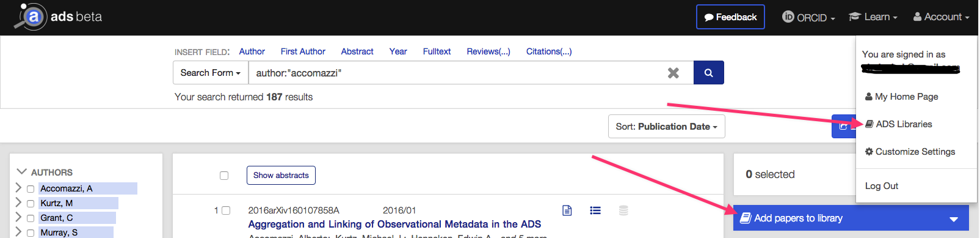Expand the Murray, S author facet
This screenshot has height=238, width=980.
[18, 232]
